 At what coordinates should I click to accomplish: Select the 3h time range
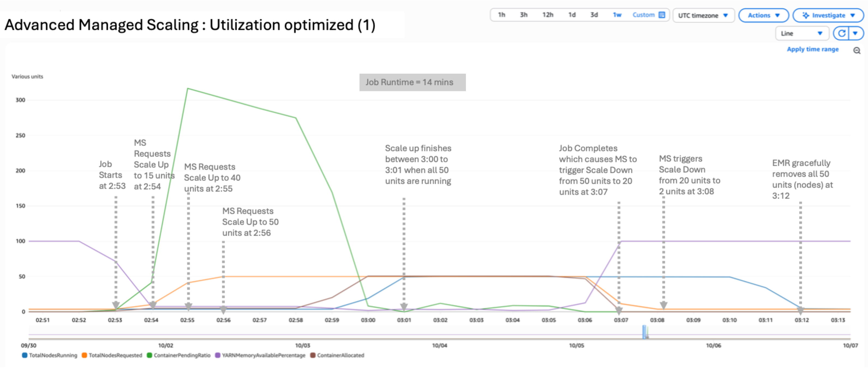523,15
